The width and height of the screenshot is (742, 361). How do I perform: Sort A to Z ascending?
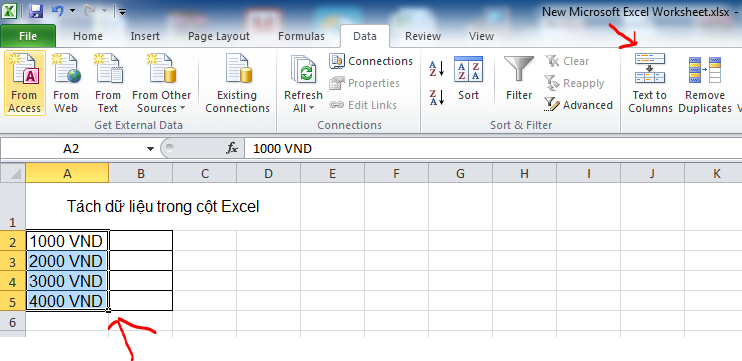[437, 69]
